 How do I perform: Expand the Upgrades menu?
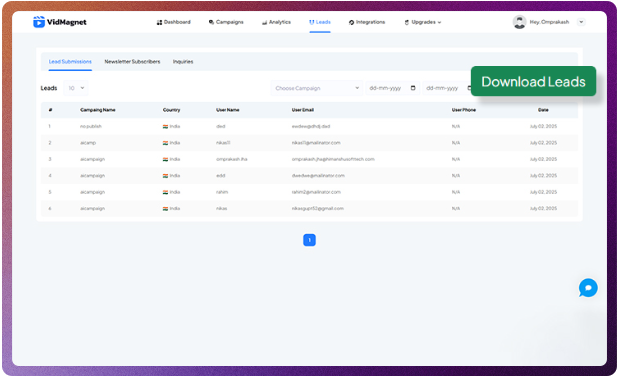pos(423,22)
